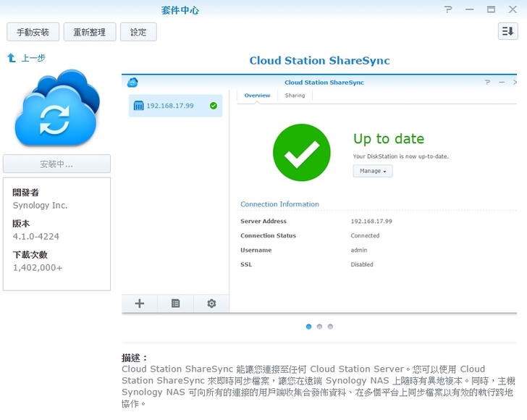Open the log list icon
This screenshot has width=527, height=420.
point(176,303)
